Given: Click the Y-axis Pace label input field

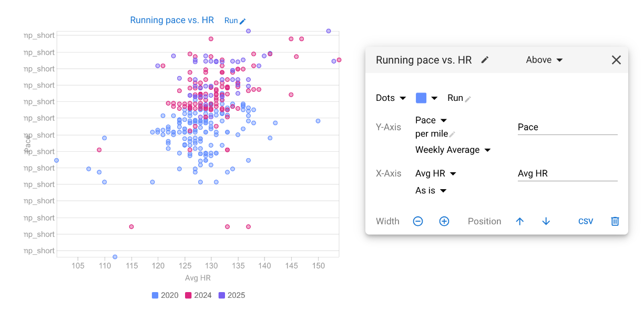Looking at the screenshot, I should click(567, 127).
